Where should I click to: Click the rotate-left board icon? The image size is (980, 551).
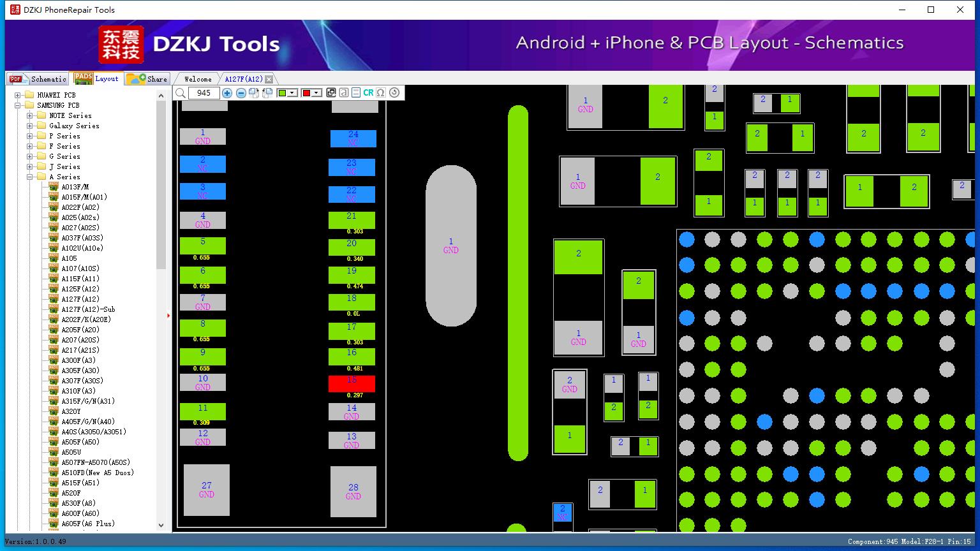pos(267,93)
